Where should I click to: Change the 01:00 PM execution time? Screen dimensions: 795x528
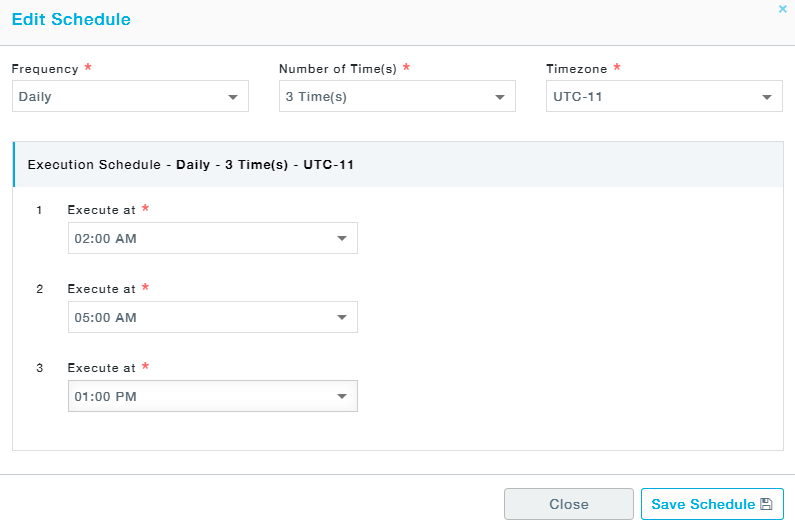tap(213, 396)
